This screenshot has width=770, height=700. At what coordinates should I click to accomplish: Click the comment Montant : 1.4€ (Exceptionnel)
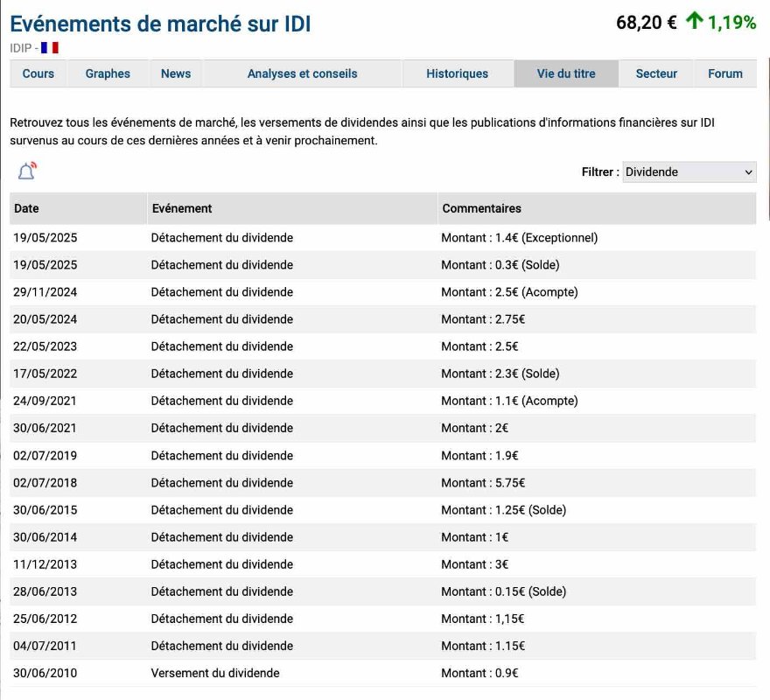tap(520, 238)
